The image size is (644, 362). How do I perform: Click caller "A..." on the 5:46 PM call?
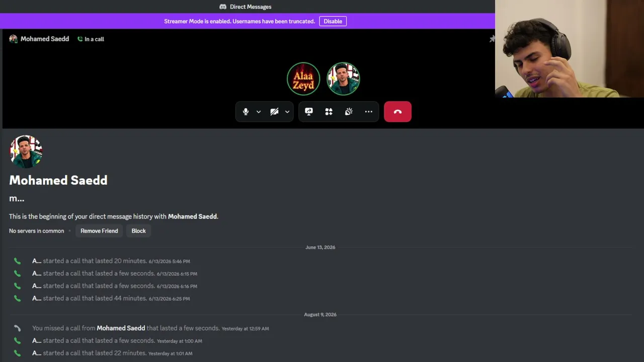[x=37, y=261]
